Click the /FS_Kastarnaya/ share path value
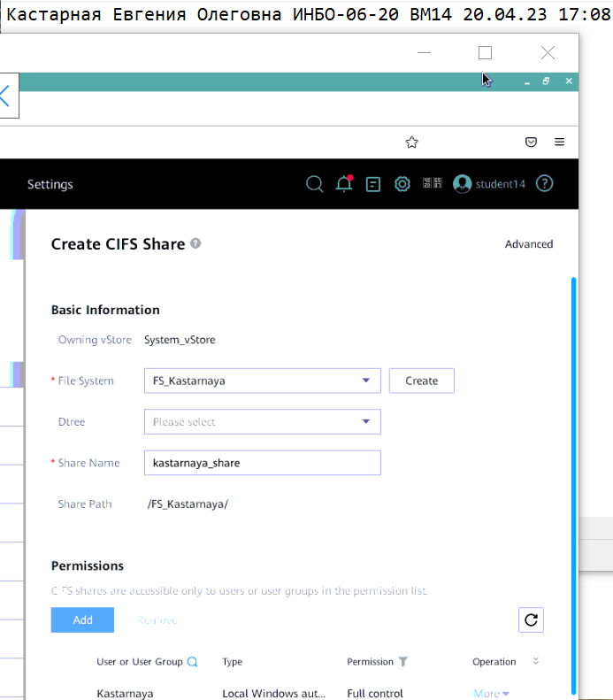Screen dimensions: 613x700 pos(188,504)
